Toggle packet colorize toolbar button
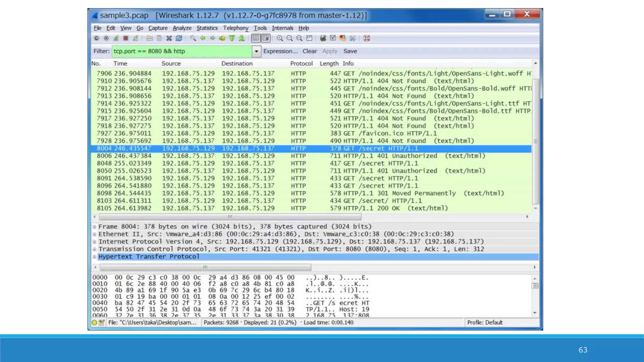 click(256, 38)
